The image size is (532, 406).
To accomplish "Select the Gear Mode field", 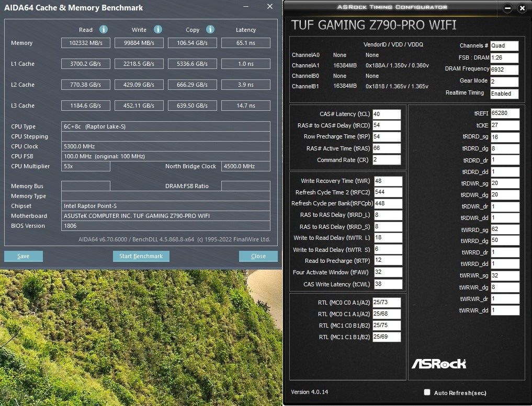I will point(504,82).
